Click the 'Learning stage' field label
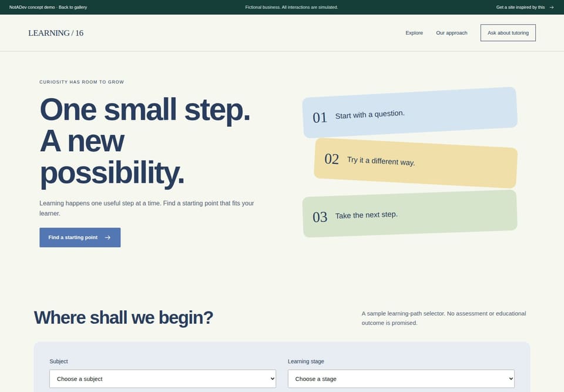The image size is (564, 392). 305,361
